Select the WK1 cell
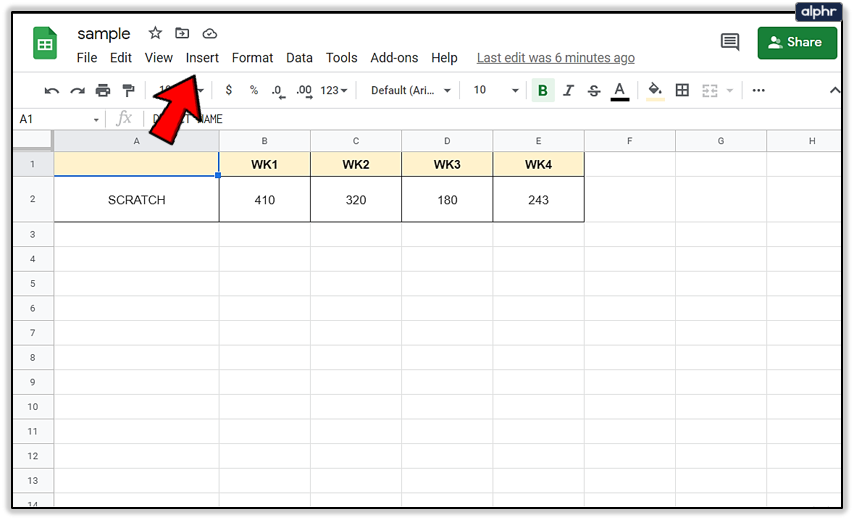The height and width of the screenshot is (520, 854). 265,164
